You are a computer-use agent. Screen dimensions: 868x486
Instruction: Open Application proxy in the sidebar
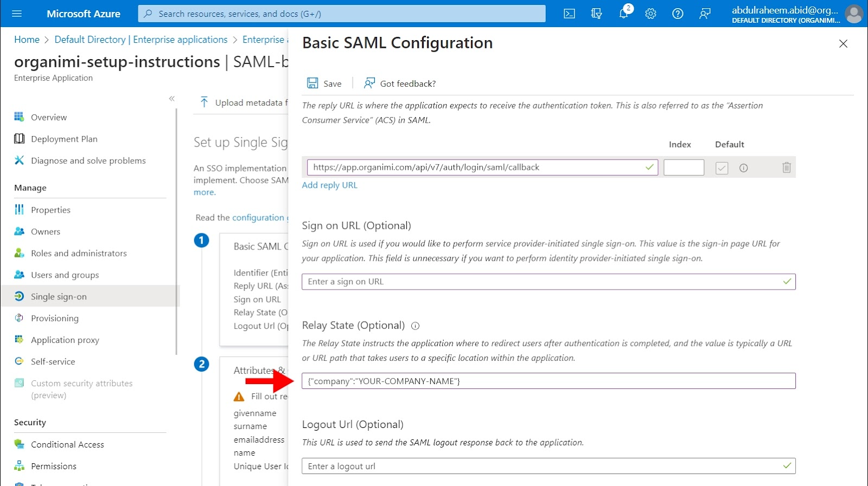click(x=65, y=340)
